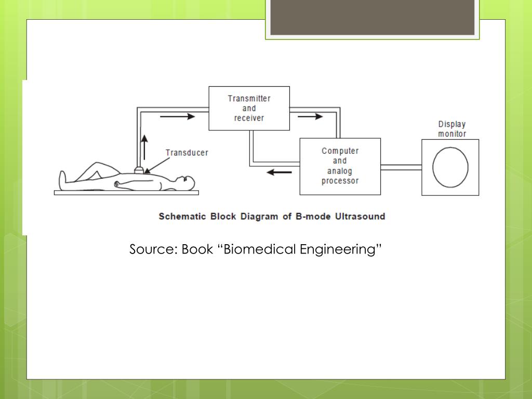Click the "Computer and analog processor" block
532x399 pixels.
[x=340, y=166]
